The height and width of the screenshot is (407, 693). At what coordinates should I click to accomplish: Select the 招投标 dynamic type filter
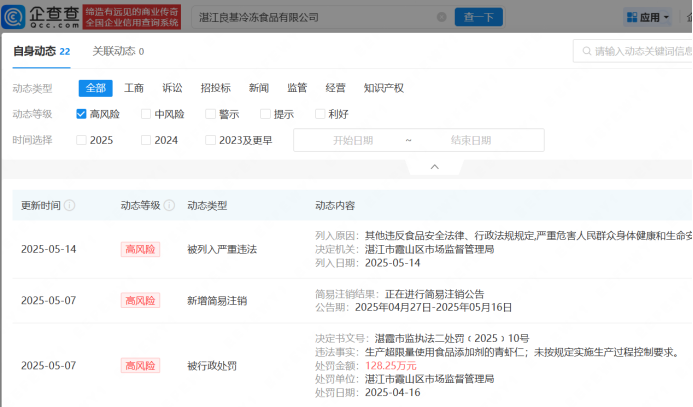pos(215,88)
